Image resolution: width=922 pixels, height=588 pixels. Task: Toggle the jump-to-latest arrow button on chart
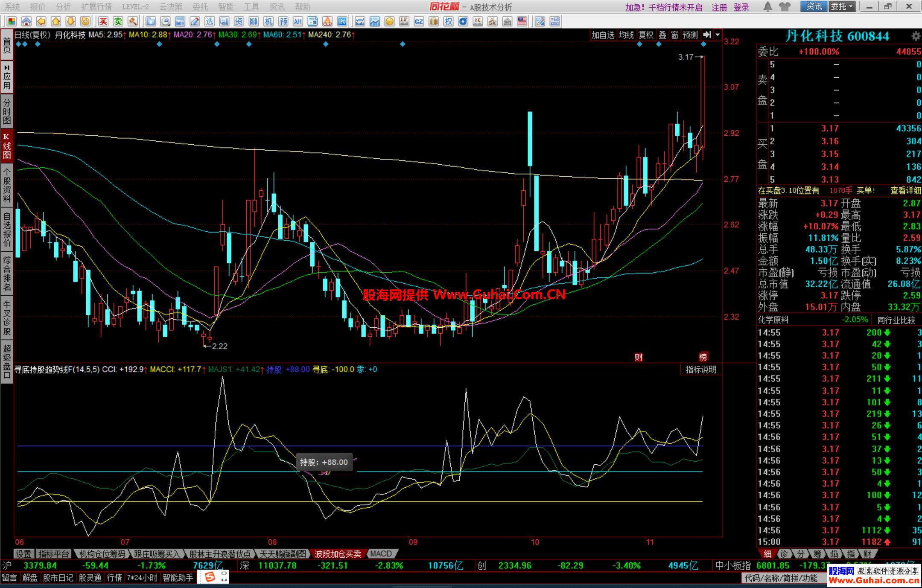707,35
